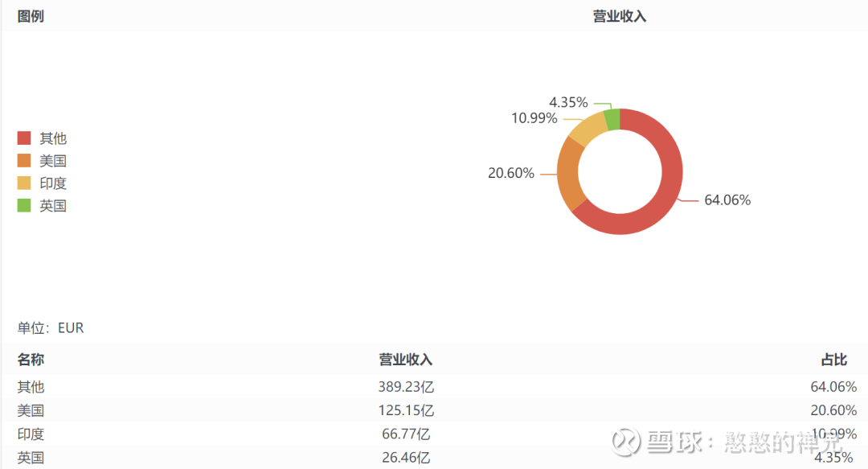This screenshot has width=868, height=469.
Task: Sort by 占比 column header
Action: tap(833, 360)
